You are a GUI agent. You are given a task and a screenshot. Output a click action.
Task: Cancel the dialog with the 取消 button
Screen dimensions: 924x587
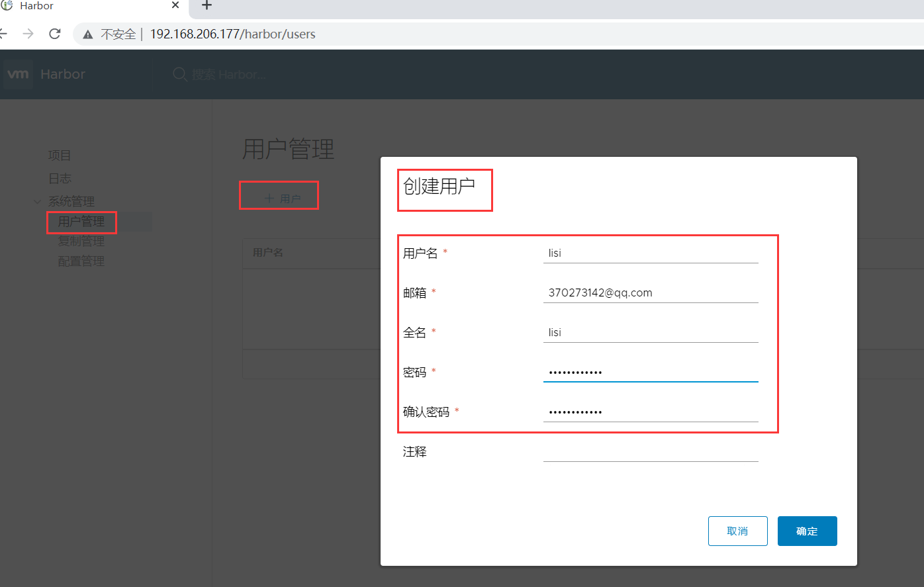coord(737,531)
